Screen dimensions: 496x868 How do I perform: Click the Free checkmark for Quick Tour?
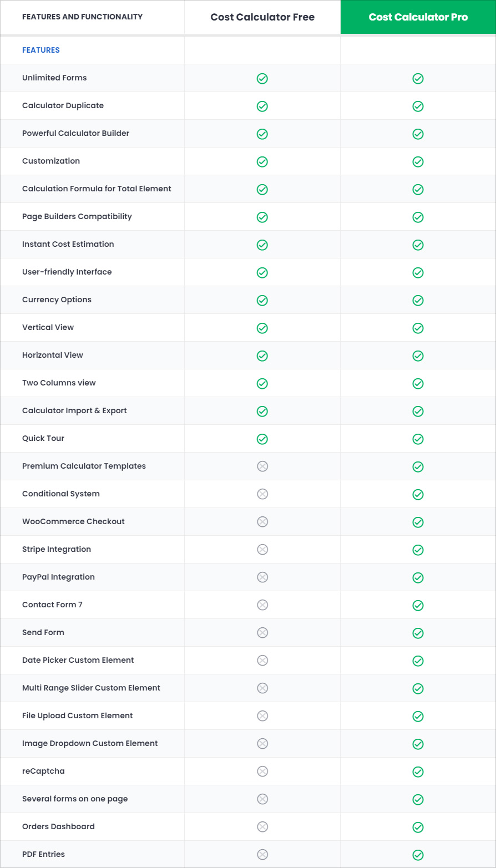point(262,439)
